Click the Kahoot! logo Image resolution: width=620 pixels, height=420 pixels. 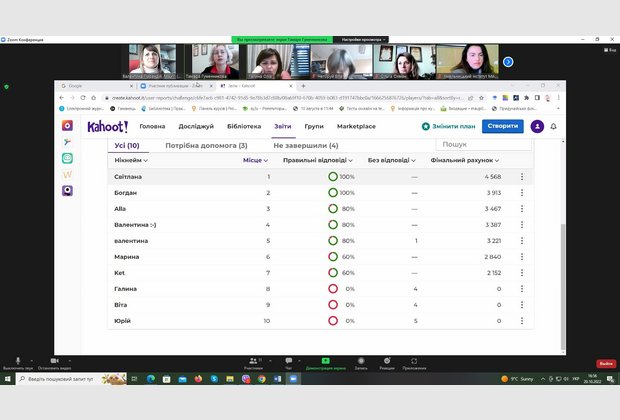point(108,126)
